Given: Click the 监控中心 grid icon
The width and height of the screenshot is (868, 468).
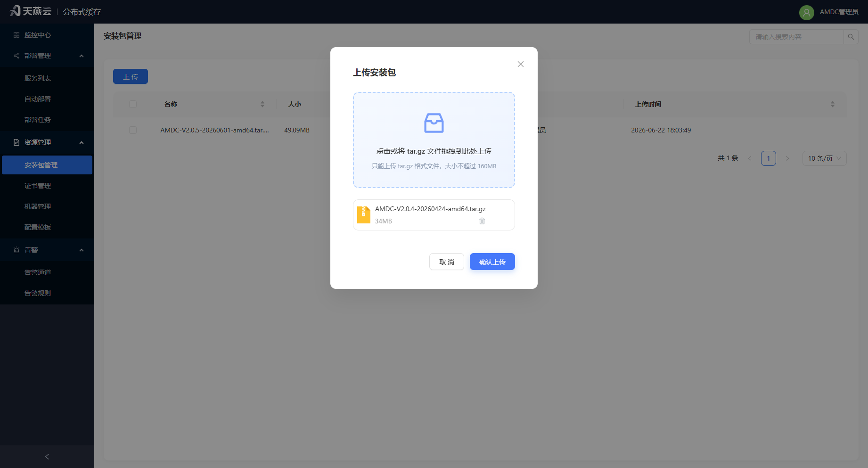Looking at the screenshot, I should (x=16, y=35).
